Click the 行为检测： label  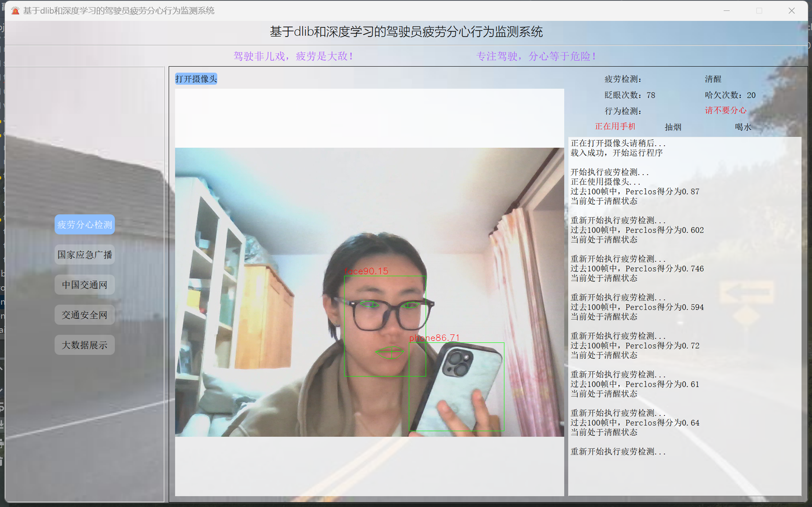(623, 111)
